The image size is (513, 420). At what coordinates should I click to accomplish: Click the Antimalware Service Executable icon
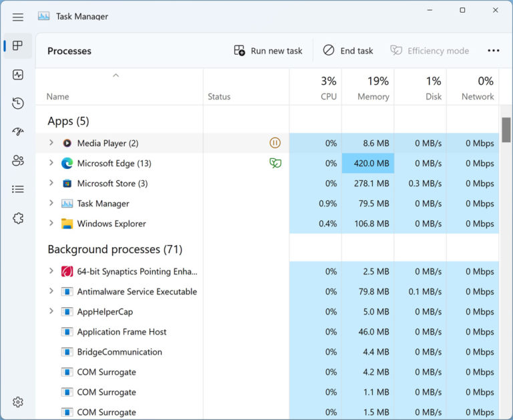coord(67,291)
